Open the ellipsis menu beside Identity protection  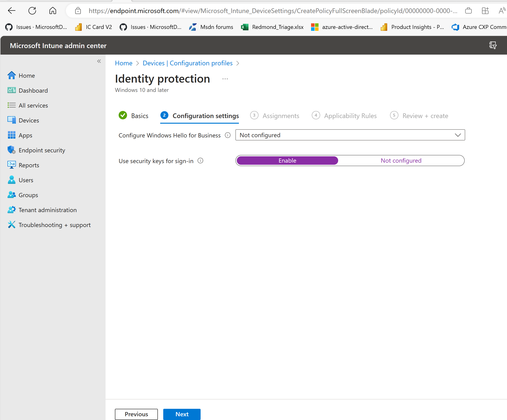pyautogui.click(x=225, y=79)
